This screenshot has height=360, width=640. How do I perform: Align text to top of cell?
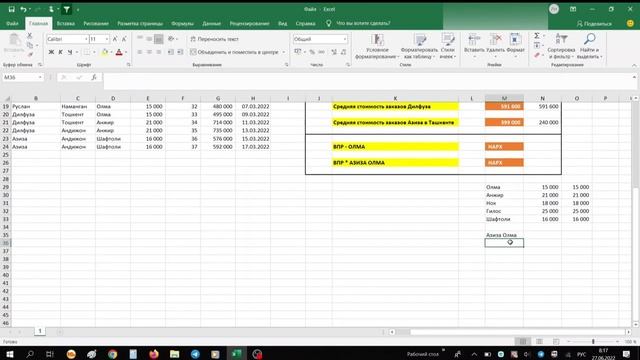[x=140, y=39]
